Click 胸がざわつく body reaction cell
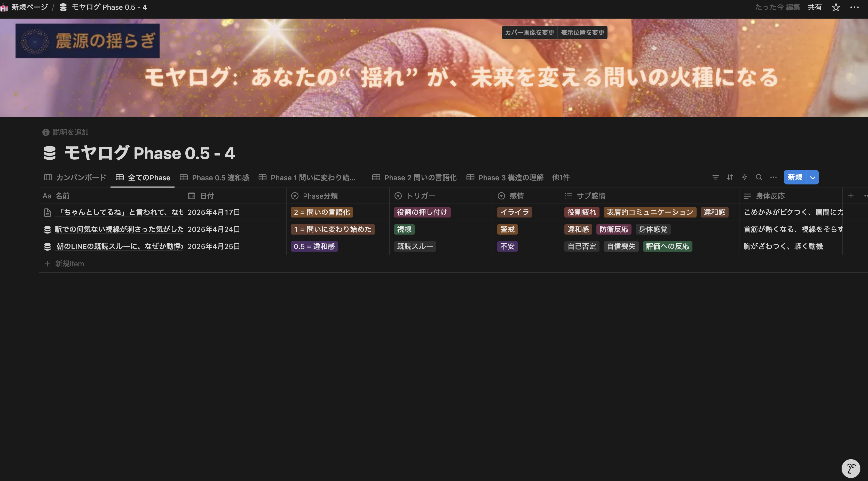This screenshot has width=868, height=481. (x=791, y=246)
